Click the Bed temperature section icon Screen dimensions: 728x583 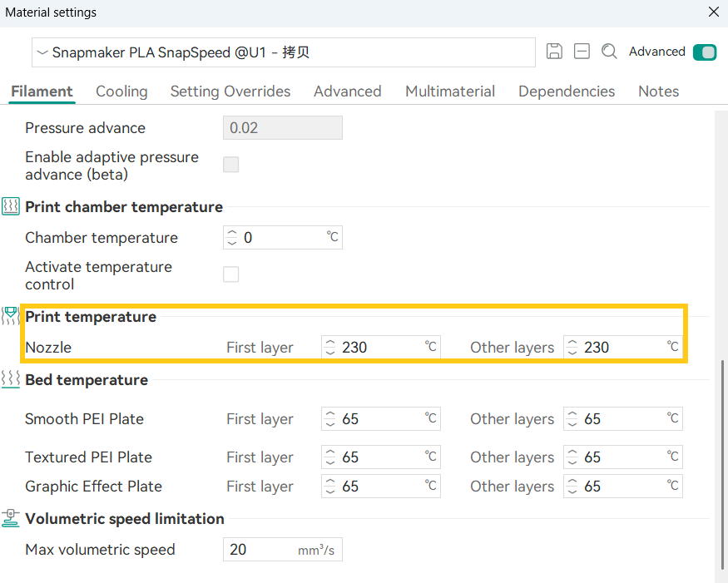pyautogui.click(x=11, y=379)
